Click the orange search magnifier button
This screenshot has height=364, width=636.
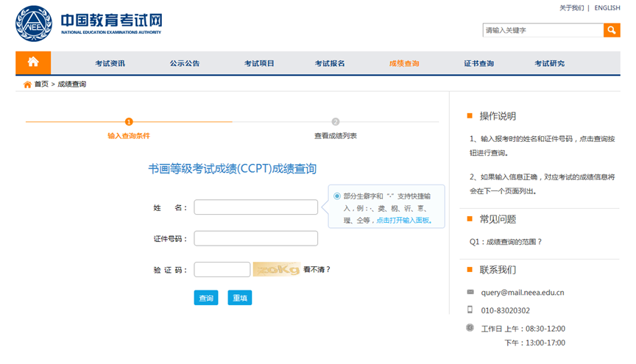click(x=612, y=30)
